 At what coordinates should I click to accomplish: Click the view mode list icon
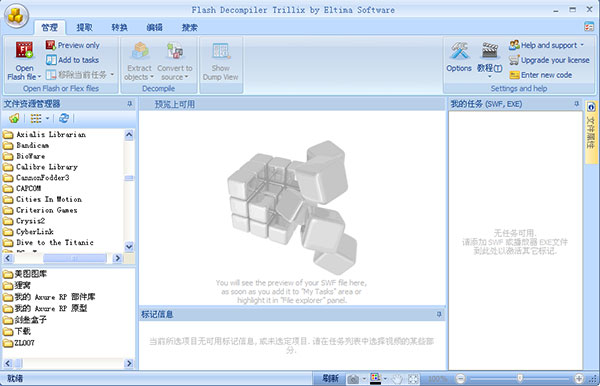tap(36, 119)
